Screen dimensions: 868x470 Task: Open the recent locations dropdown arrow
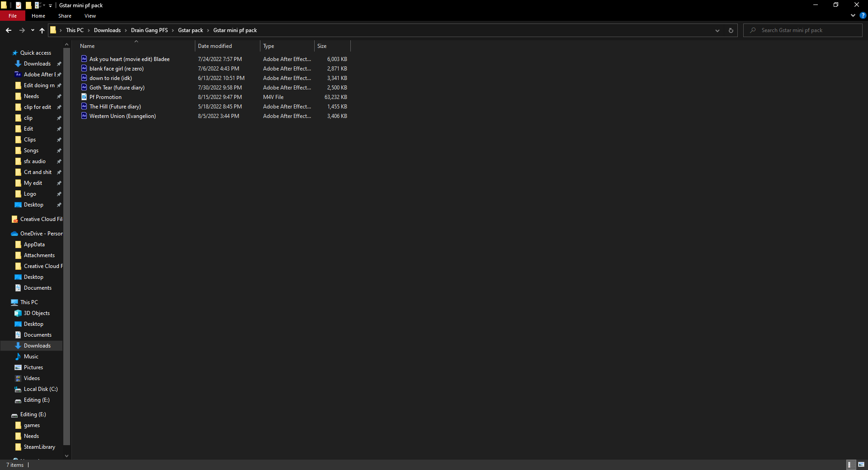click(33, 30)
